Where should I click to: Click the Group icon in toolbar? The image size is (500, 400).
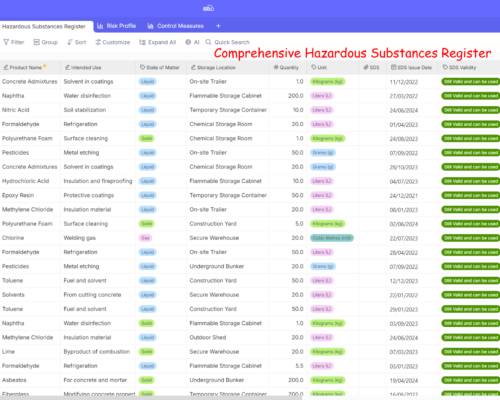coord(37,42)
